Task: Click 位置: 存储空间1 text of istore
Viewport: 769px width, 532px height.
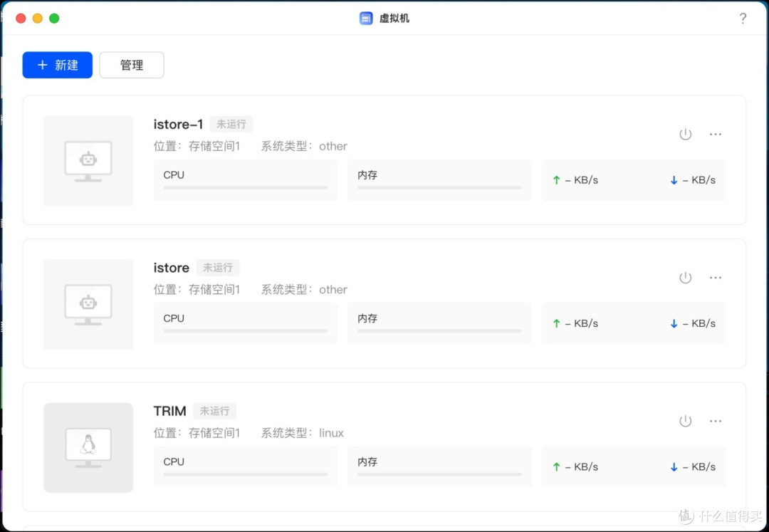Action: coord(197,290)
